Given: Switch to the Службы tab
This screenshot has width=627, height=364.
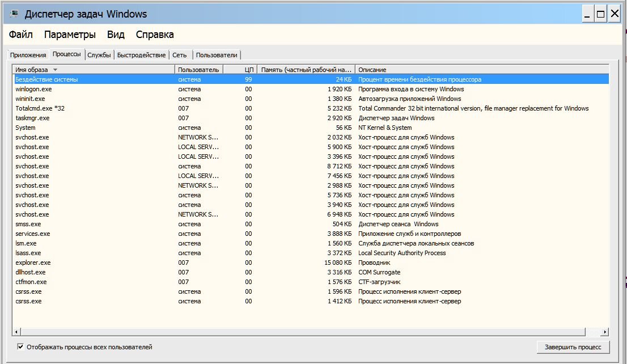Looking at the screenshot, I should [x=99, y=55].
